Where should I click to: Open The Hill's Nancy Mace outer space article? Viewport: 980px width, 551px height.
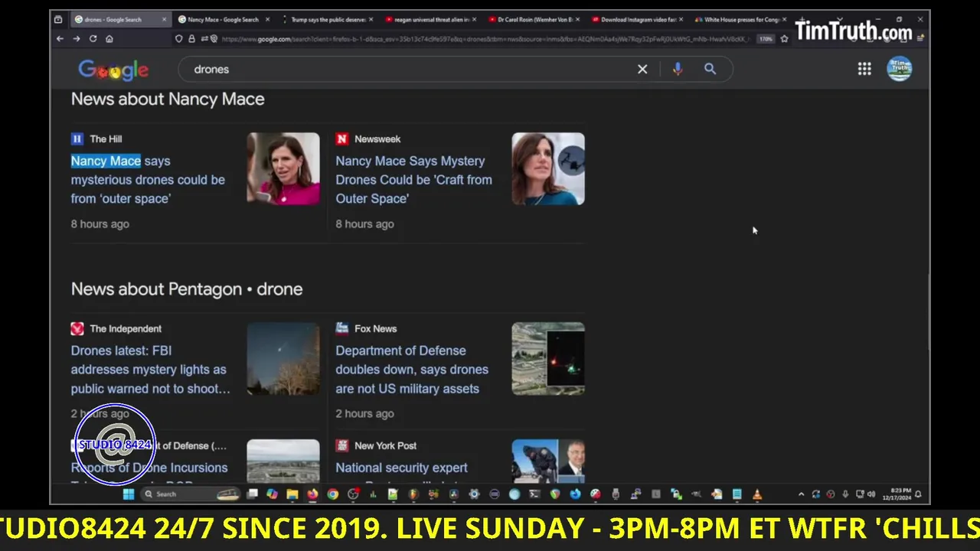coord(148,180)
